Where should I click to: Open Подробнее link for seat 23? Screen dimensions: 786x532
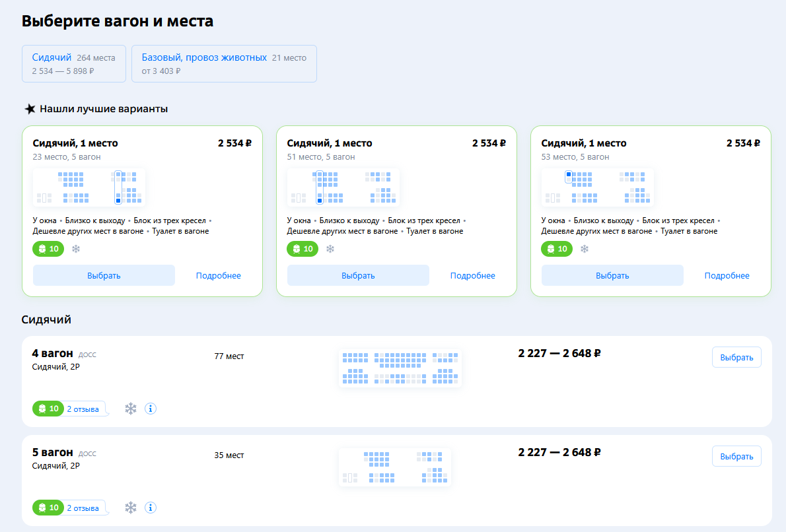(218, 275)
